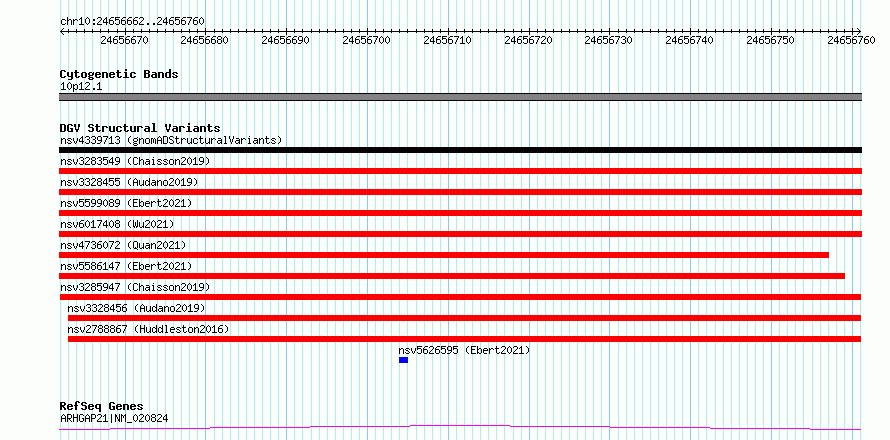Viewport: 890px width, 440px height.
Task: Select the nsv3285947 (Chaisson2019) label
Action: pos(135,287)
